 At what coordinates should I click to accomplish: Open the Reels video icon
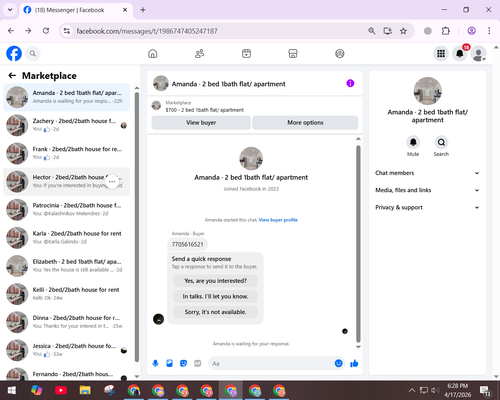246,54
